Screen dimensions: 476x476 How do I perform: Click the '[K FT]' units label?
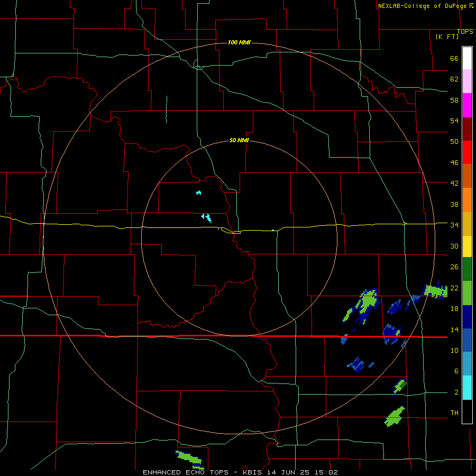click(x=447, y=36)
